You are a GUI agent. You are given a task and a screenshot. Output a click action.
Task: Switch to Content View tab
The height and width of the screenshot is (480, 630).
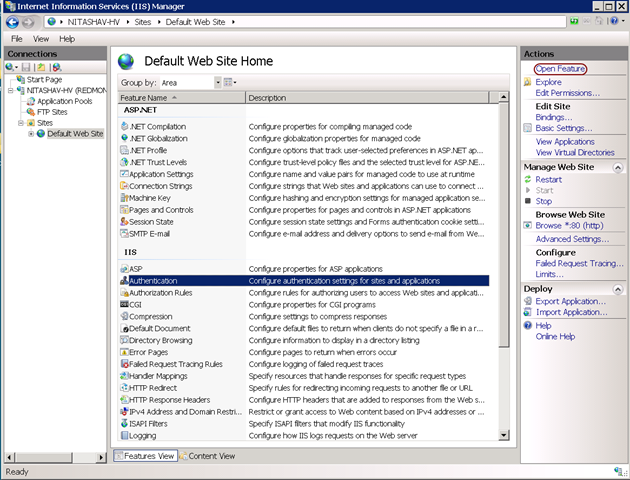[207, 456]
